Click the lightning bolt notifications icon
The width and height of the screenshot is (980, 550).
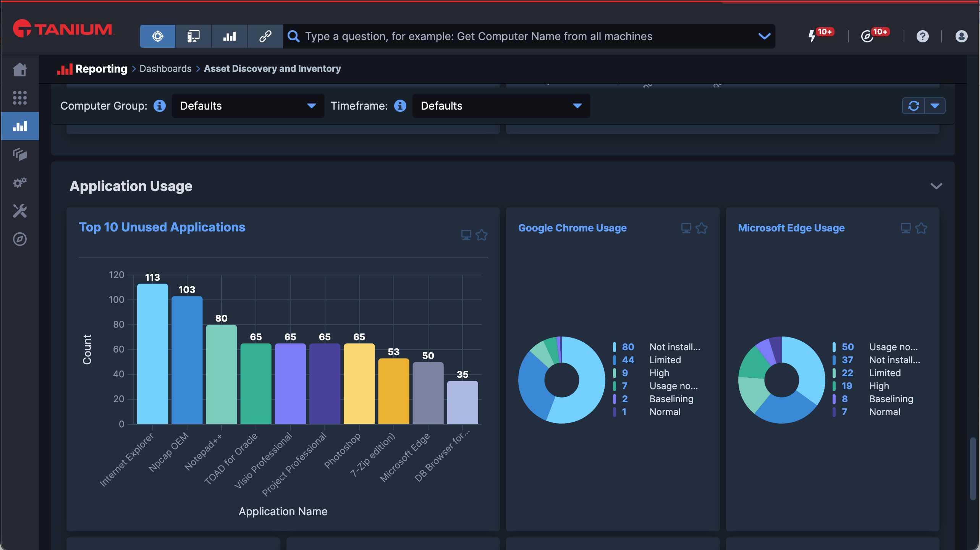[812, 36]
